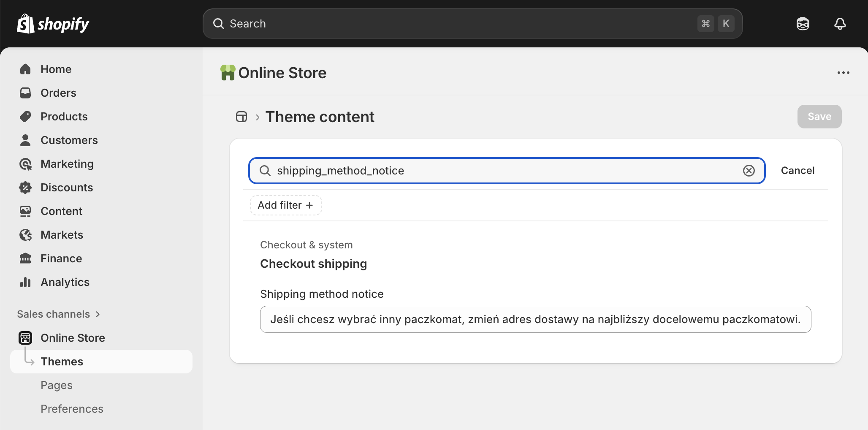
Task: Click the Save button
Action: point(819,117)
